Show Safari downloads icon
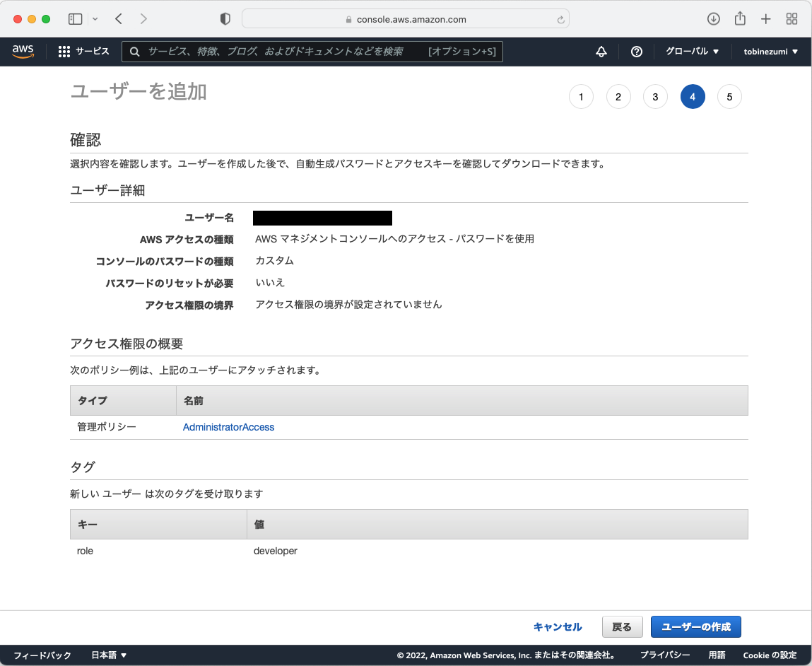 714,19
